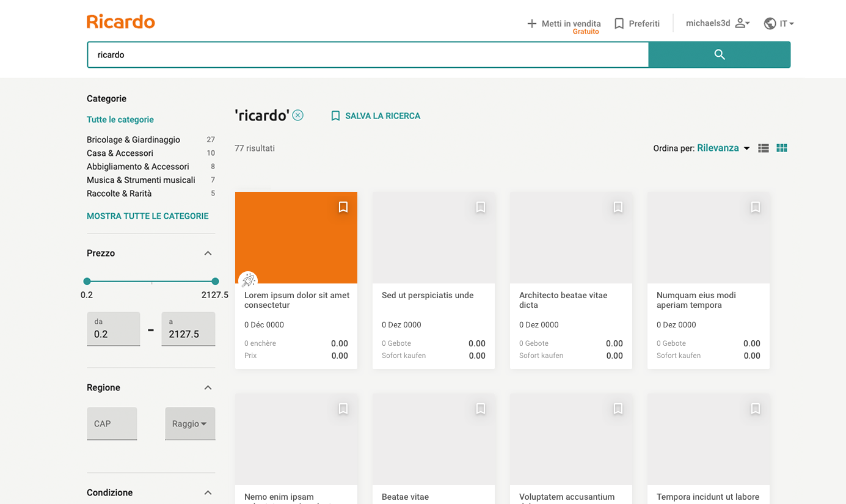Click MOSTRA TUTTE LE CATEGORIE

coord(148,216)
